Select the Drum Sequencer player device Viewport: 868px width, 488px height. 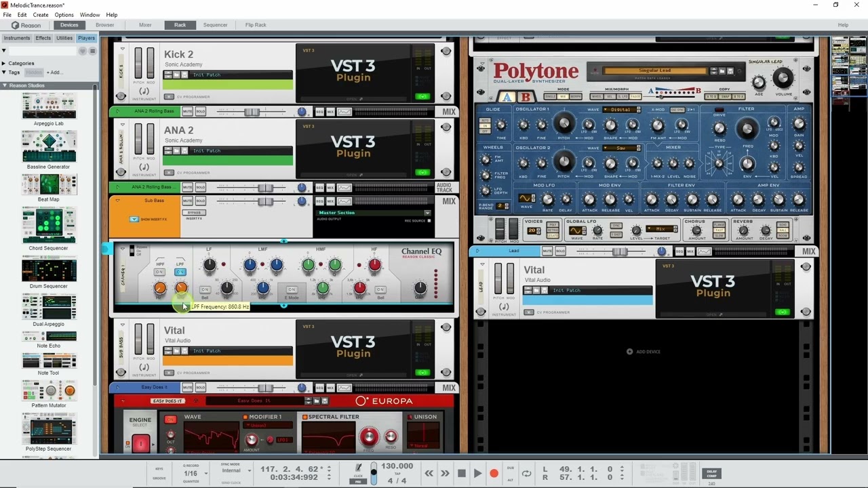point(49,271)
